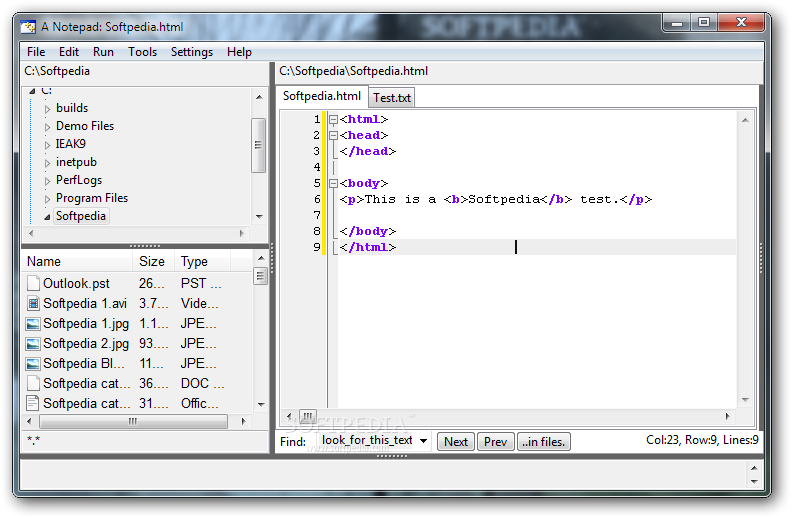
Task: Click the Softpedia 1.jpg image icon
Action: pos(33,323)
